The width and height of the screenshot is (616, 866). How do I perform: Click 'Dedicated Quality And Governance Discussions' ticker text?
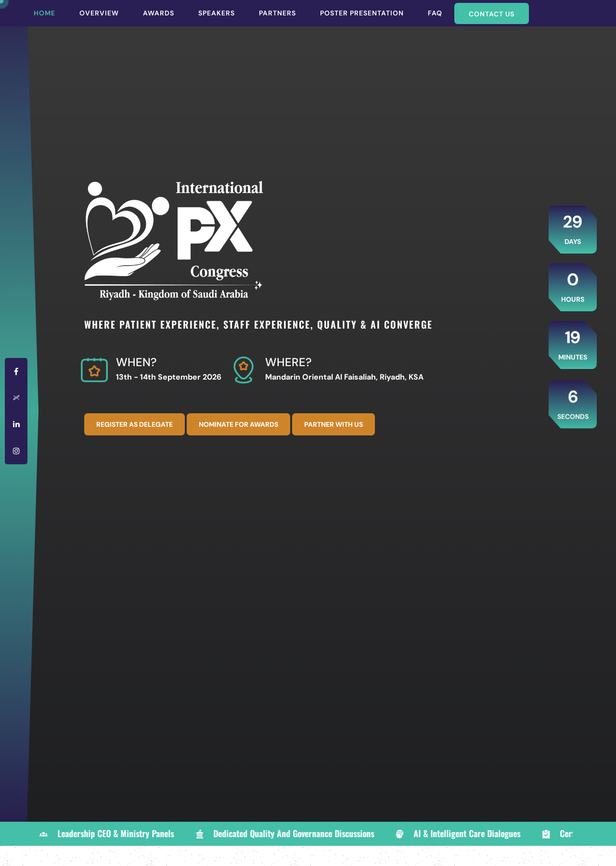(x=294, y=834)
